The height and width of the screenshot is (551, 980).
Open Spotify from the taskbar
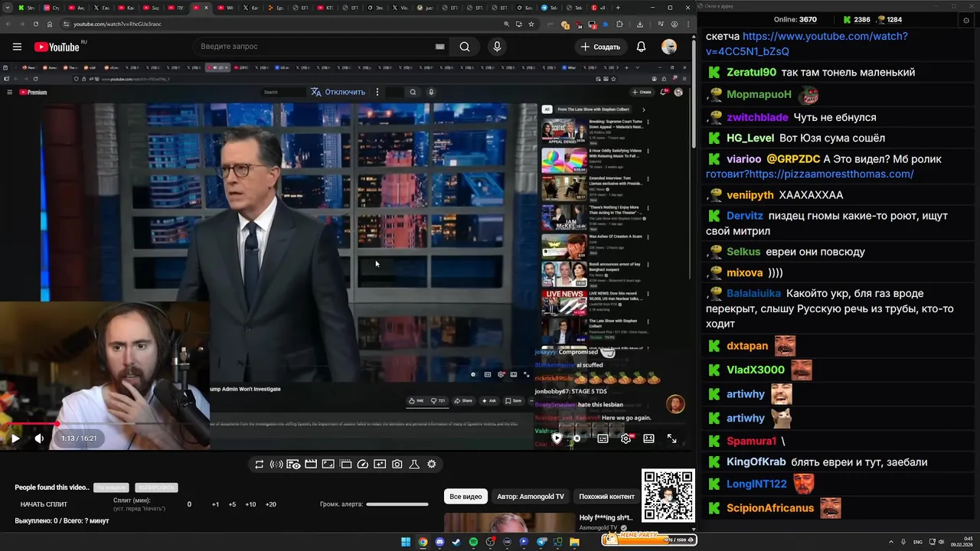click(x=473, y=543)
